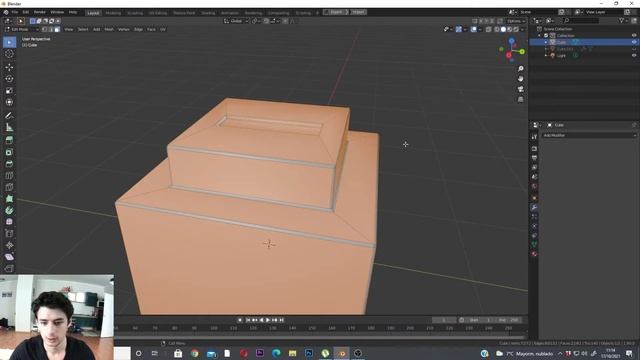Click the pan hand viewport icon
Viewport: 640px width, 360px height.
coord(520,79)
